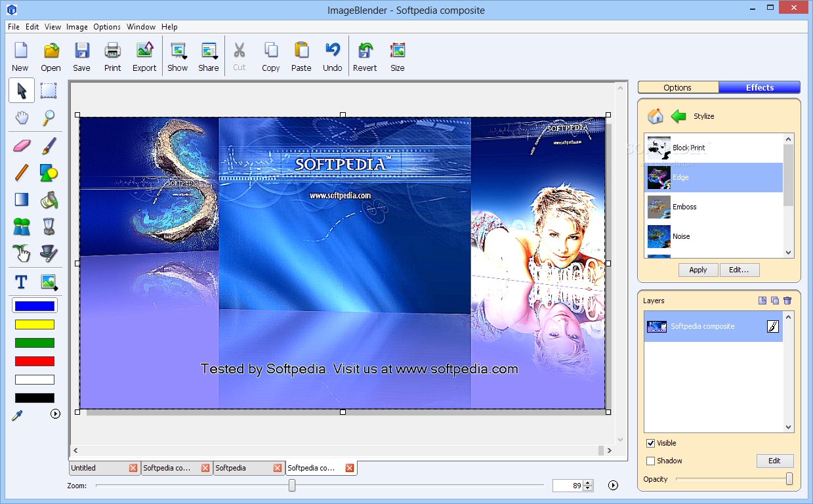
Task: Select the clone stamp tool with two figures
Action: coord(22,226)
